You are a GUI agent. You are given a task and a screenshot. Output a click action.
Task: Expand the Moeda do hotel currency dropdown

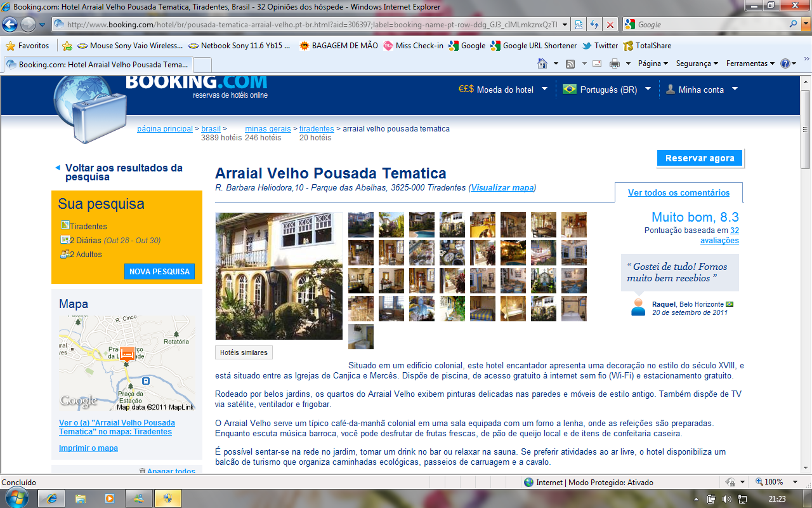click(502, 90)
